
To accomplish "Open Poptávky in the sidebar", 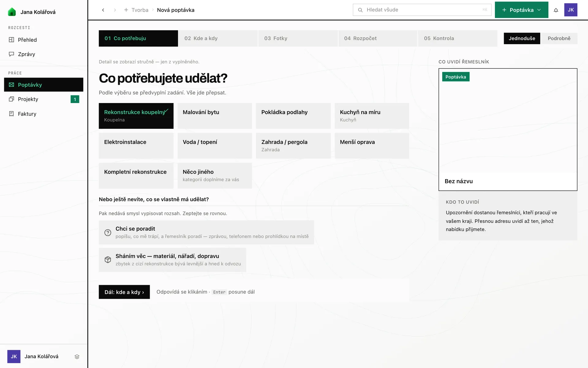I will [x=43, y=85].
